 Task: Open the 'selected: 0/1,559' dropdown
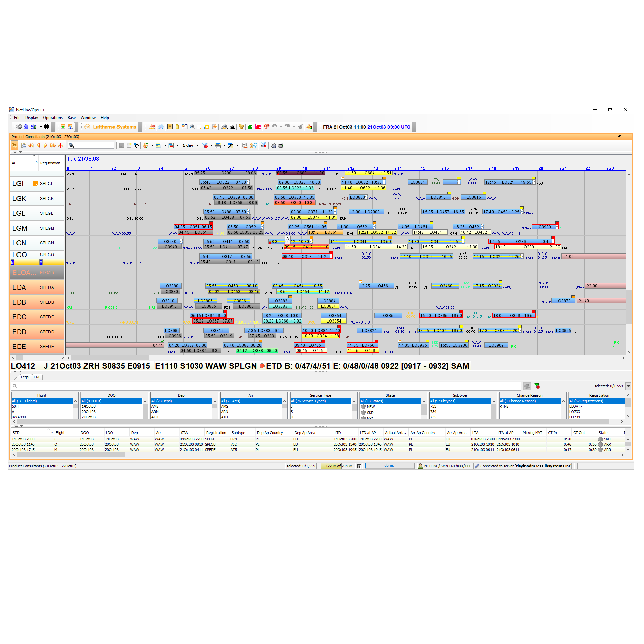628,386
